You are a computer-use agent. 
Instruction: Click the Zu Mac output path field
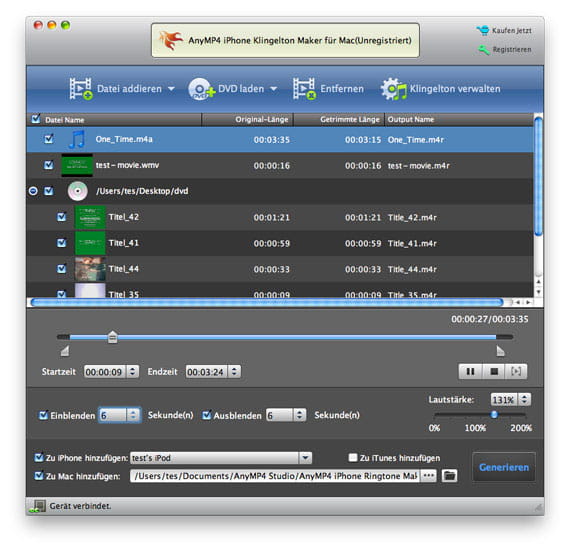click(275, 476)
